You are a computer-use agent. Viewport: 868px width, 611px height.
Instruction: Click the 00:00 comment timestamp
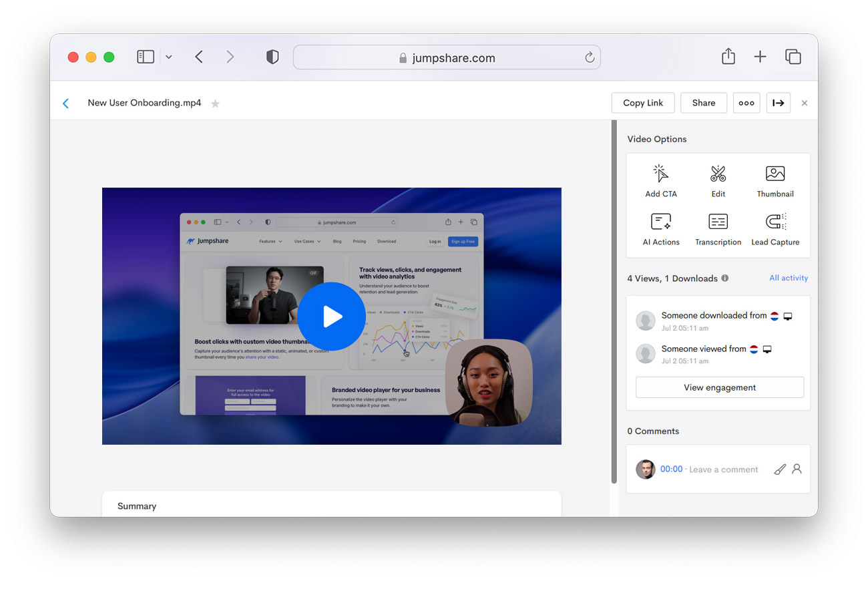pyautogui.click(x=671, y=469)
